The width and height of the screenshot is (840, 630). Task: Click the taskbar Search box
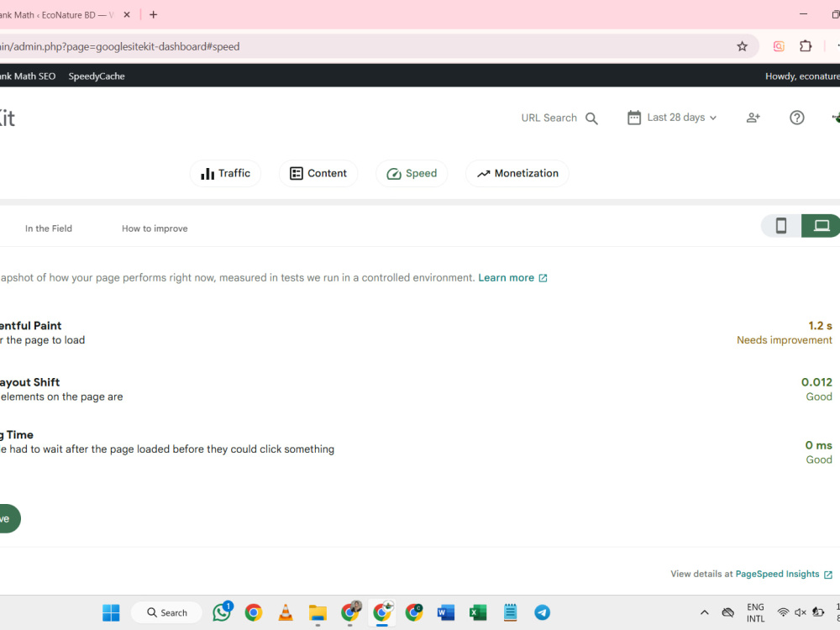166,612
